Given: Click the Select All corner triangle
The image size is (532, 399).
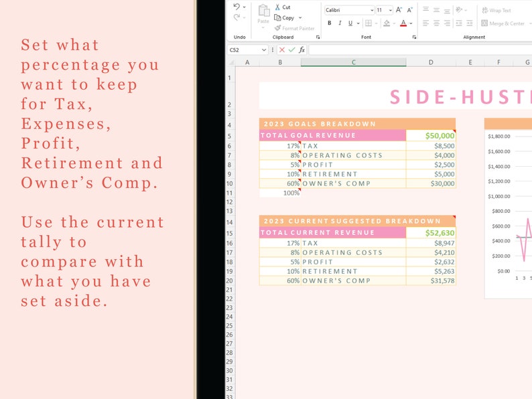Looking at the screenshot, I should 231,62.
